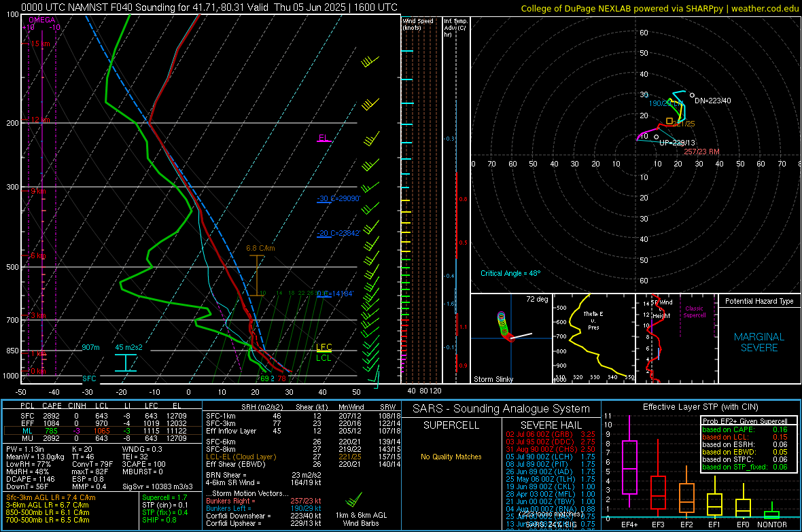The width and height of the screenshot is (802, 532).
Task: Click the Bunkers Left = 190/29 kt entry
Action: tap(264, 508)
